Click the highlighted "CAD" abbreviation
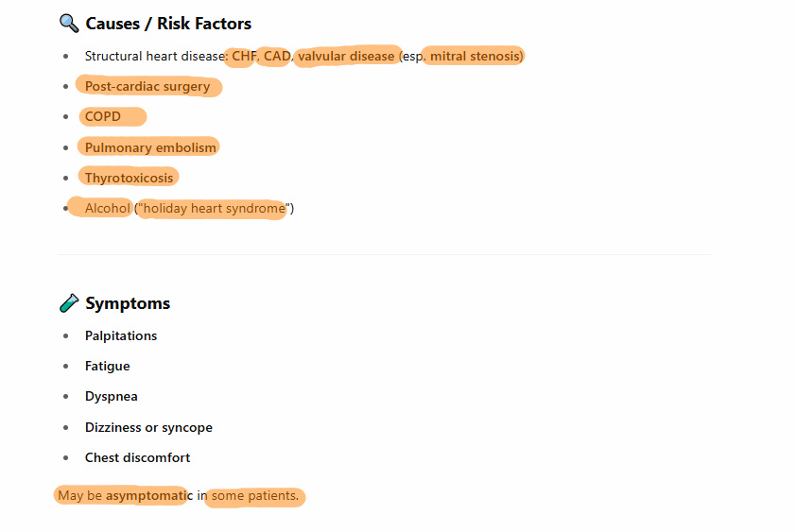 276,56
